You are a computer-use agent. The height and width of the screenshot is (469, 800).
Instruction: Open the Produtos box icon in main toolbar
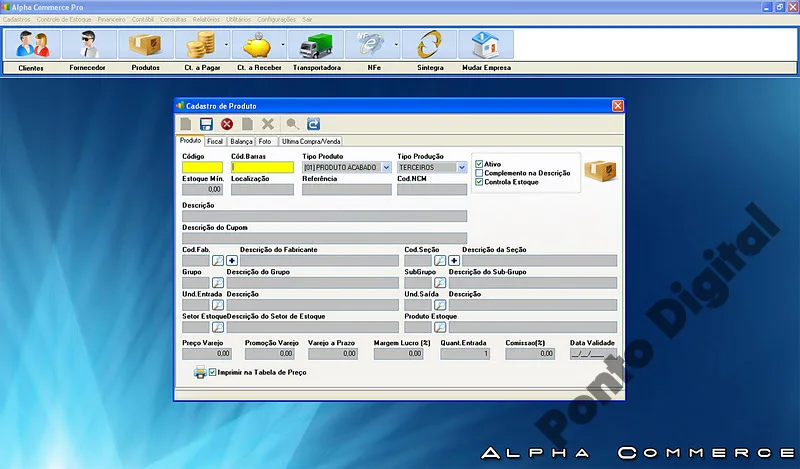click(145, 44)
